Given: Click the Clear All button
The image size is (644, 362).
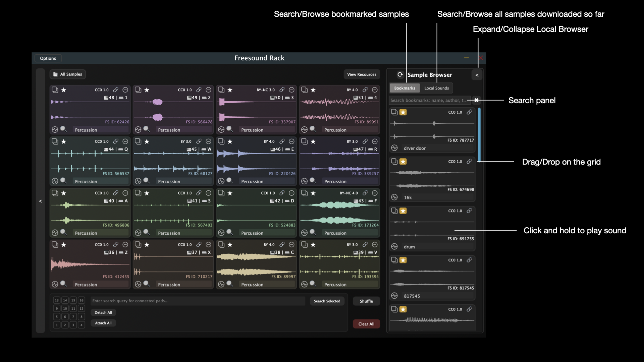Looking at the screenshot, I should click(x=366, y=324).
